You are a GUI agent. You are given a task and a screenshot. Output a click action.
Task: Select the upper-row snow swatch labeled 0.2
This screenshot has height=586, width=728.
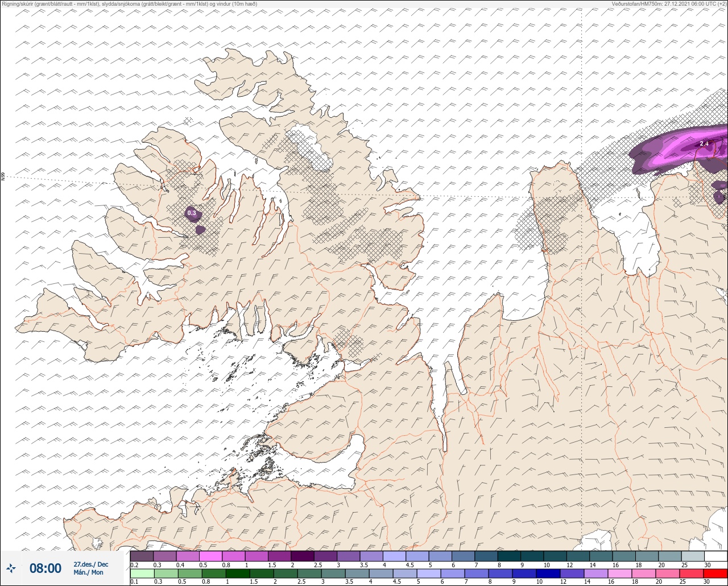click(142, 556)
